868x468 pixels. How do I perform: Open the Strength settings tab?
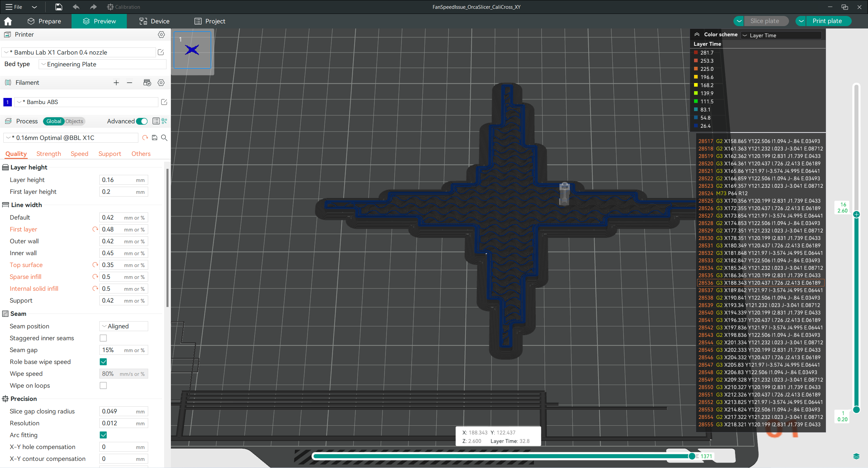click(48, 154)
